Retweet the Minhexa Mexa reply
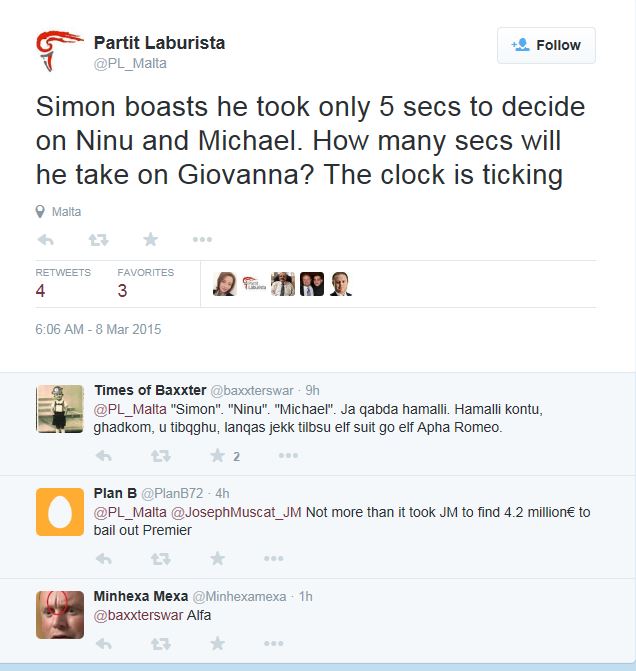The height and width of the screenshot is (671, 636). point(159,643)
